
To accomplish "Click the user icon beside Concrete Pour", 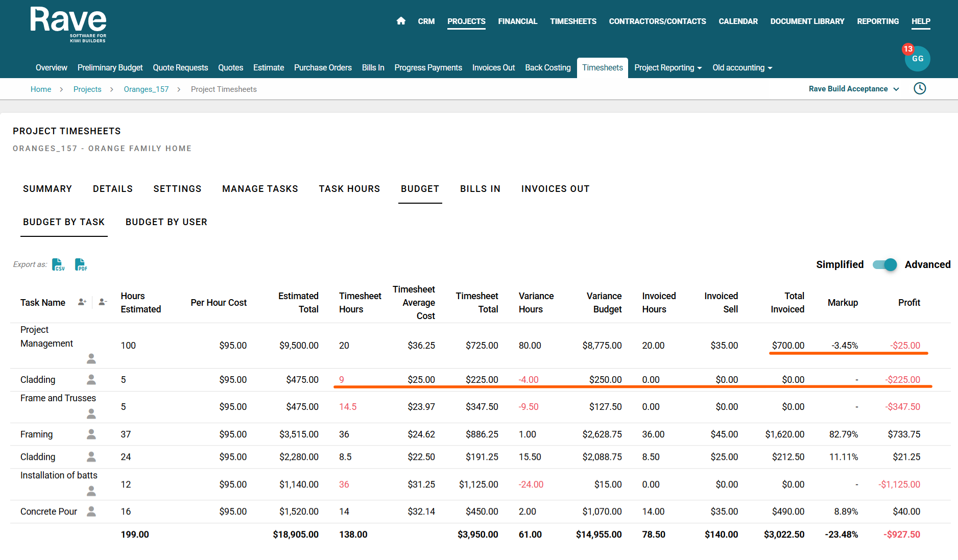I will (x=91, y=511).
